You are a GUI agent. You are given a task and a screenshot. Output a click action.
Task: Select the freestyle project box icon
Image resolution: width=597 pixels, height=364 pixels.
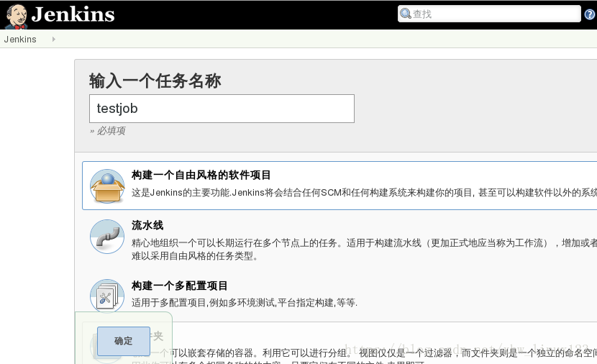tap(107, 186)
